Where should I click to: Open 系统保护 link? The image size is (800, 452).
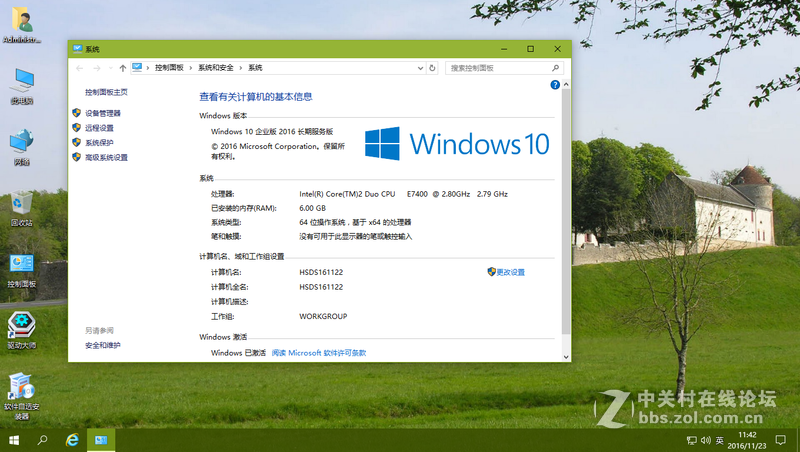[x=99, y=143]
